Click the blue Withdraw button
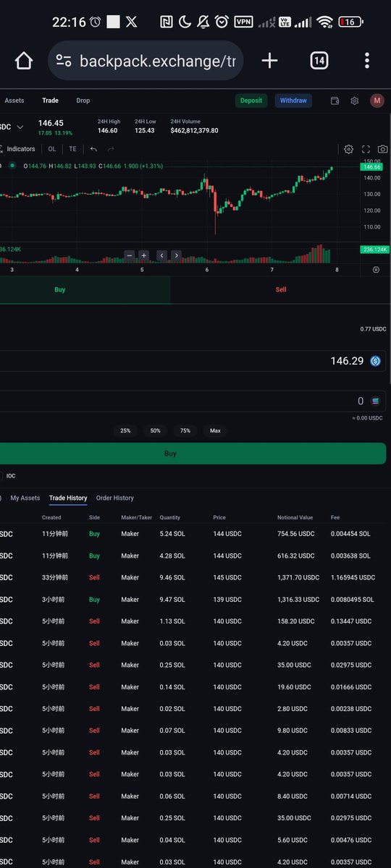The image size is (391, 868). coord(293,101)
